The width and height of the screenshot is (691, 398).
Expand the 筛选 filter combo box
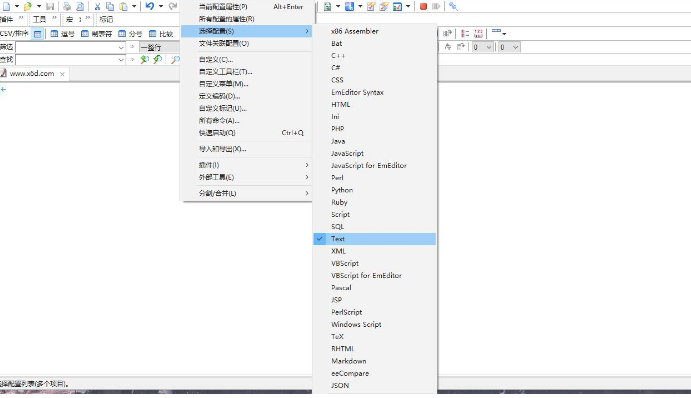click(x=121, y=47)
